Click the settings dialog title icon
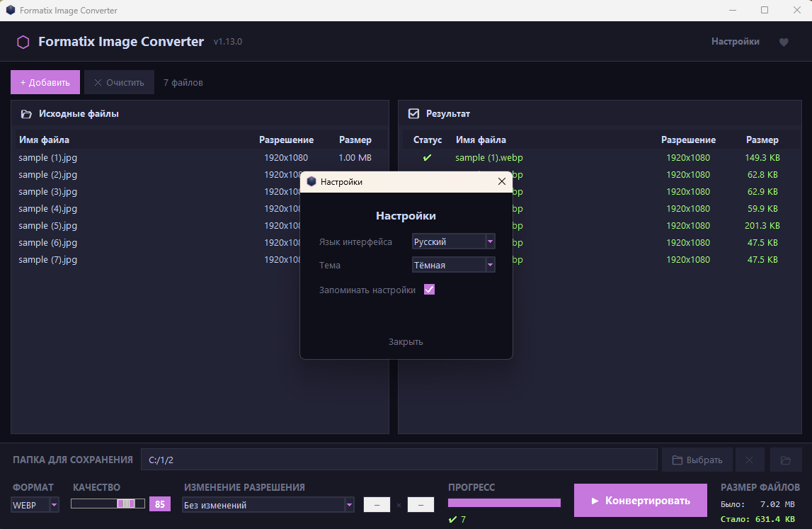The width and height of the screenshot is (812, 529). pyautogui.click(x=311, y=182)
